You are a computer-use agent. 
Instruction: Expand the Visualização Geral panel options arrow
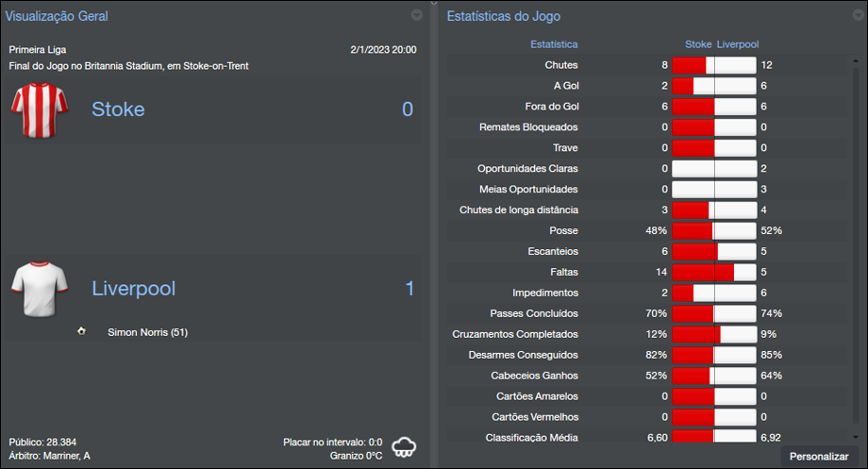[x=417, y=15]
